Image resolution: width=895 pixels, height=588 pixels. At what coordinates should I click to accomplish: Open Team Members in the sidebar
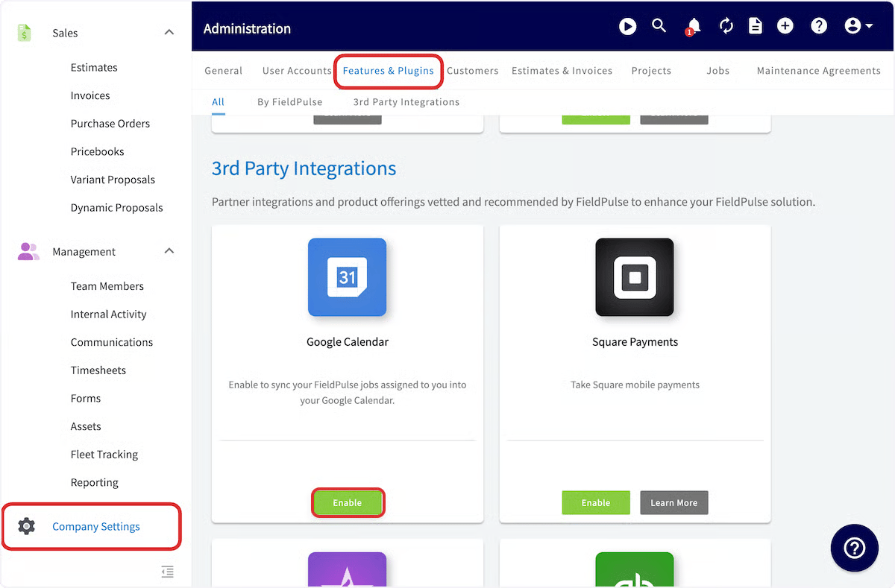point(107,286)
